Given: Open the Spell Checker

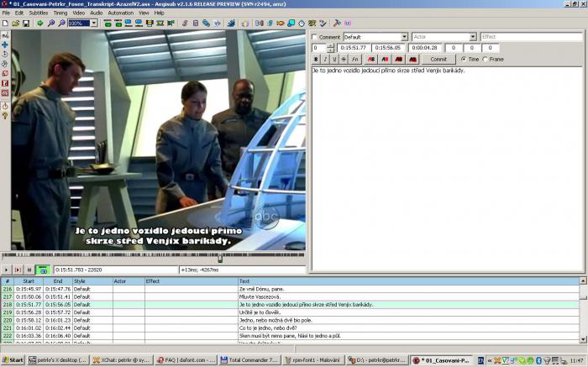Looking at the screenshot, I should 323,24.
